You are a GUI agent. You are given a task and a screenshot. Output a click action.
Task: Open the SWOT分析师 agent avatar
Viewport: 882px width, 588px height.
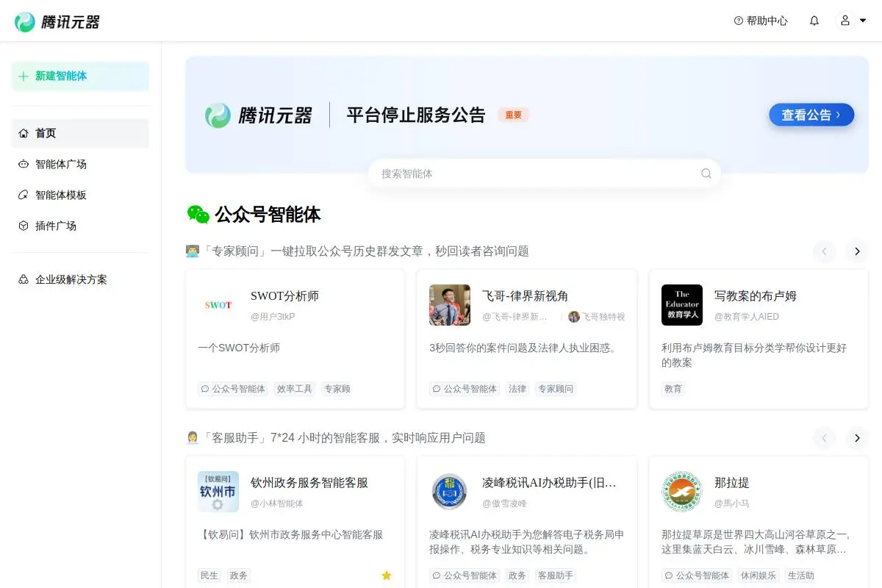pos(218,305)
